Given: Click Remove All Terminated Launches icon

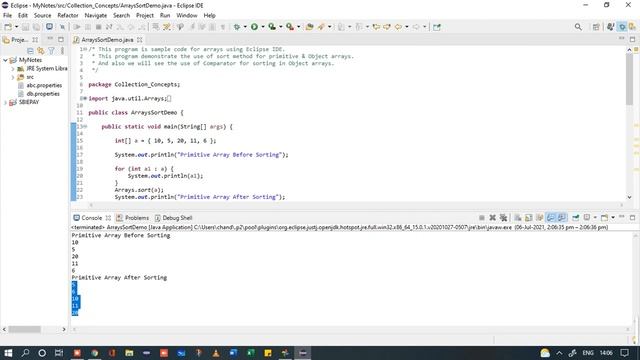Looking at the screenshot, I should point(503,218).
